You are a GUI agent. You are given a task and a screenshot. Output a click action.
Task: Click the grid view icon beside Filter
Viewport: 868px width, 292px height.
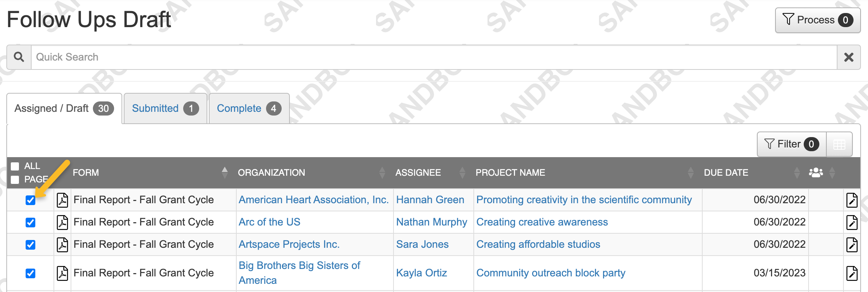click(x=839, y=144)
